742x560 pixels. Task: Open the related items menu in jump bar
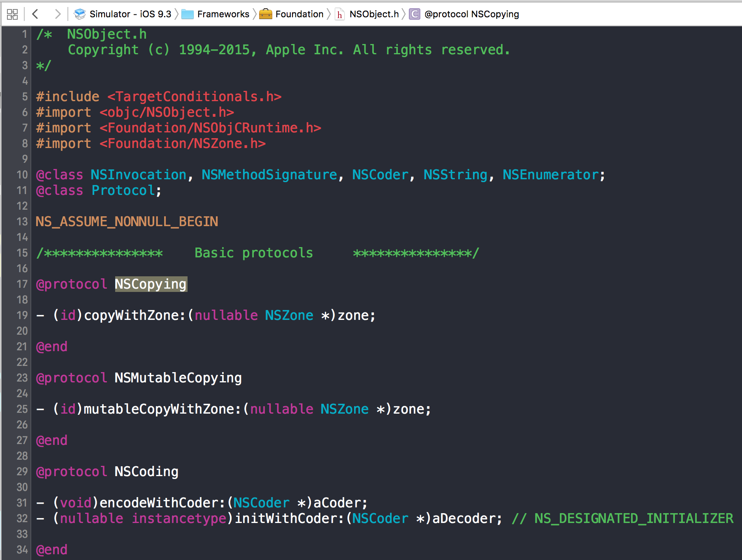13,14
